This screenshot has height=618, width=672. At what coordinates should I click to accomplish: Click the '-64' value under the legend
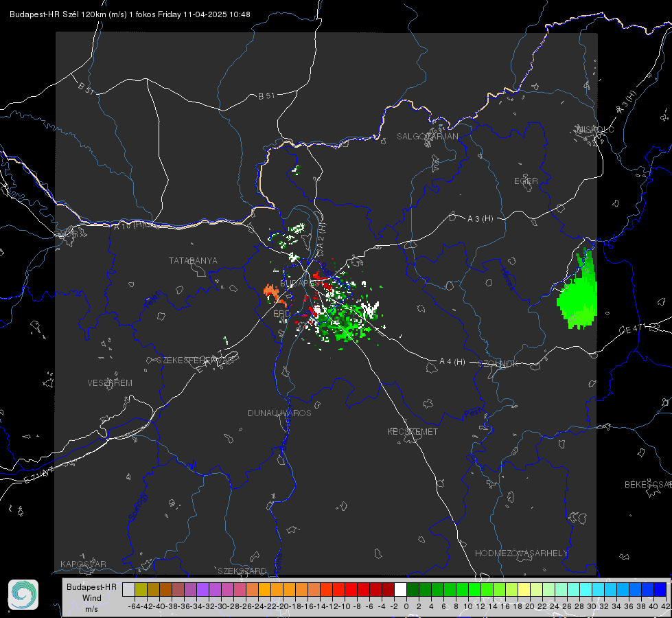pyautogui.click(x=134, y=606)
